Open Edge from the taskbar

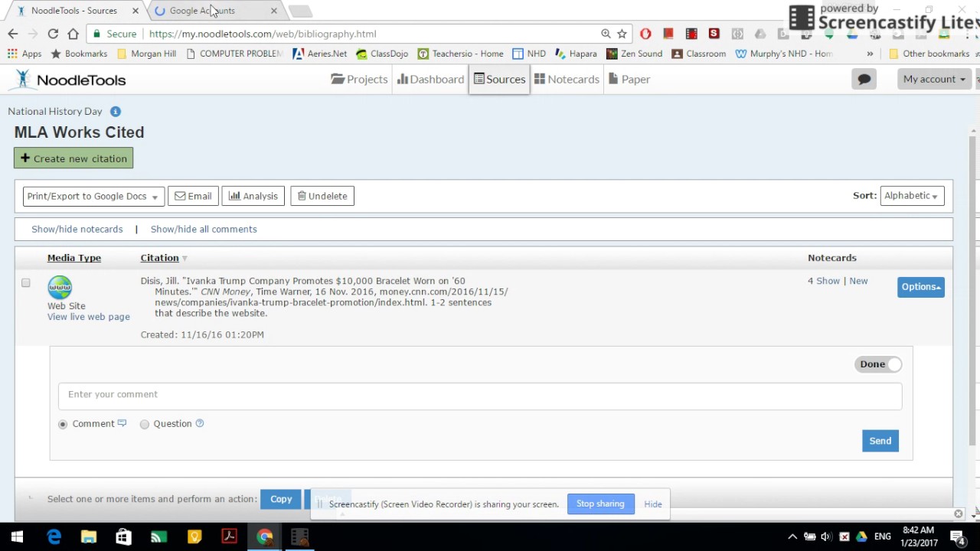click(x=54, y=536)
